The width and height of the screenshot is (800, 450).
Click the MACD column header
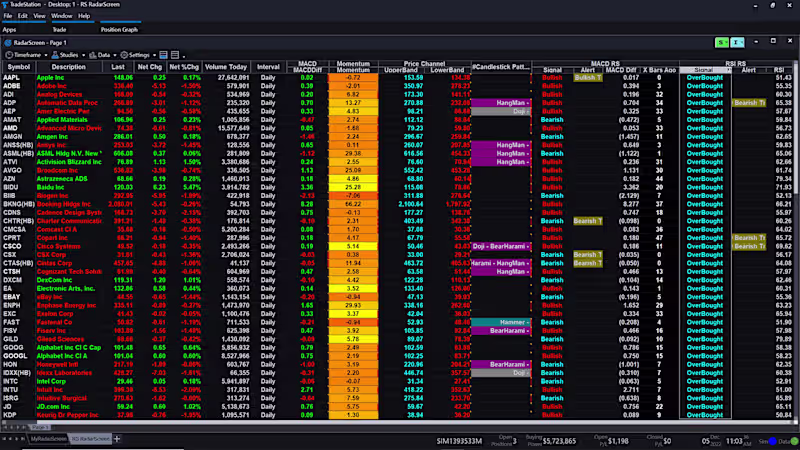point(307,64)
